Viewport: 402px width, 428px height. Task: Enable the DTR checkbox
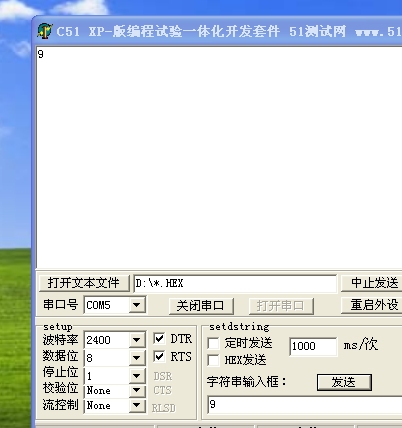click(x=159, y=339)
